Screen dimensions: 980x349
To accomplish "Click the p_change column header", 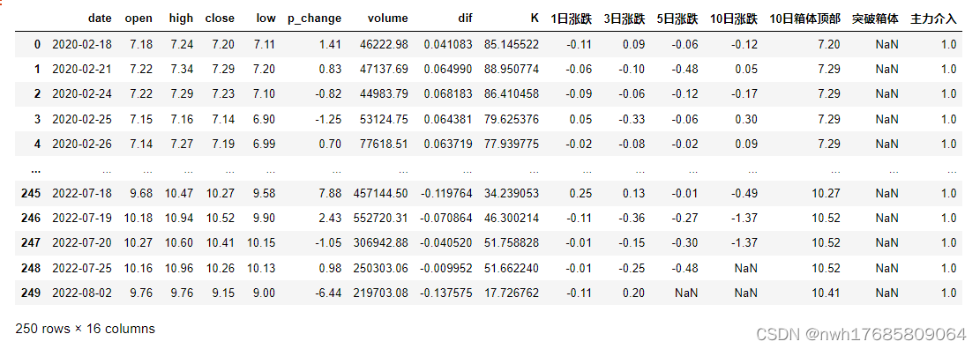I will tap(314, 19).
